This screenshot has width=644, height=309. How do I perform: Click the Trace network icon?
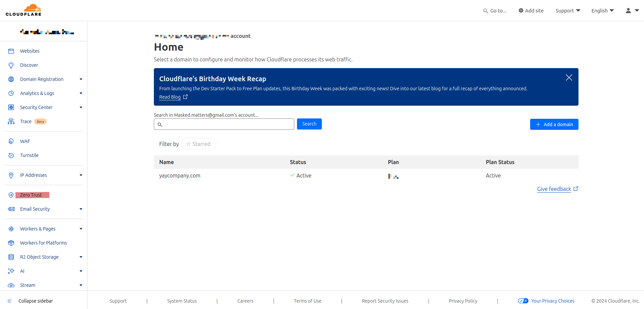[x=11, y=121]
